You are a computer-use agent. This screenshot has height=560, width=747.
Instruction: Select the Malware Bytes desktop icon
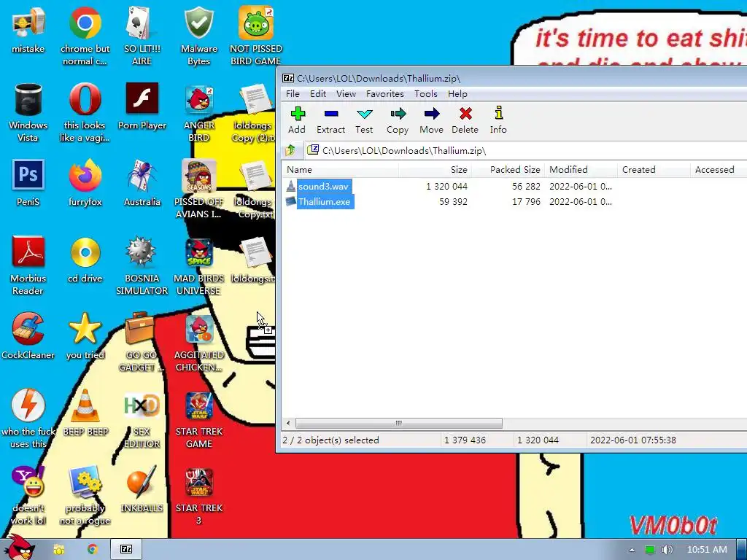point(198,36)
